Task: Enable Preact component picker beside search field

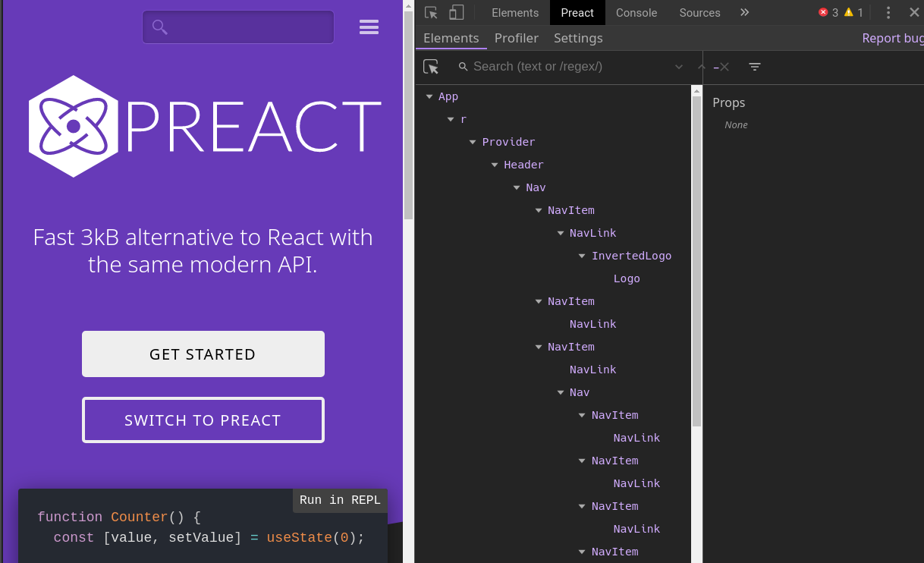Action: pyautogui.click(x=431, y=67)
